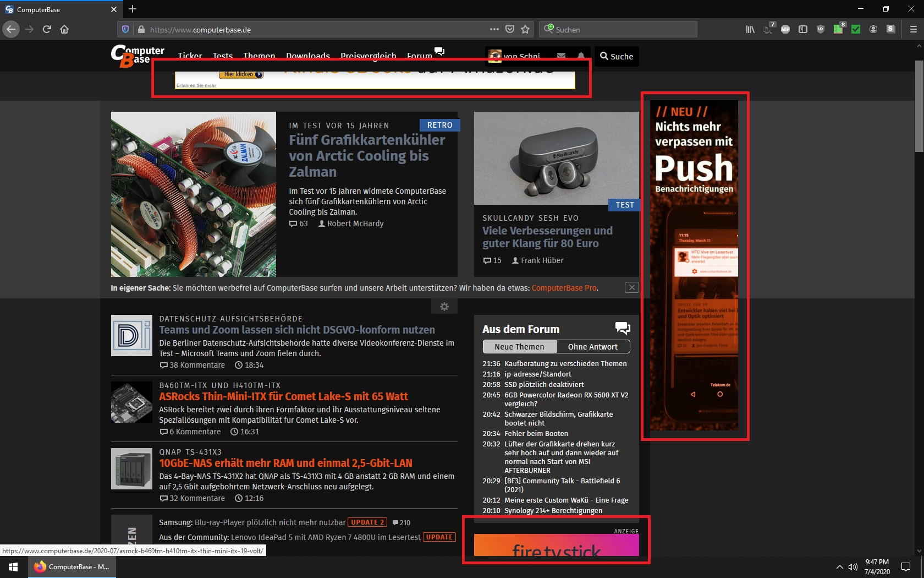Viewport: 924px width, 578px height.
Task: Show hidden system tray icons
Action: [x=839, y=567]
